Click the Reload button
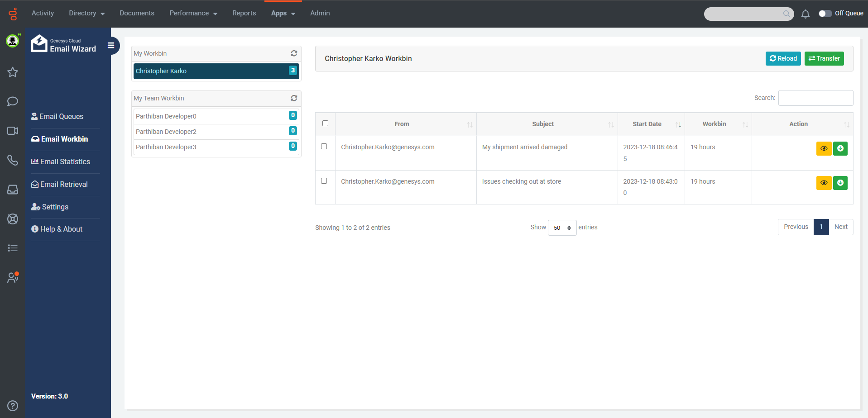The width and height of the screenshot is (868, 418). [x=783, y=58]
